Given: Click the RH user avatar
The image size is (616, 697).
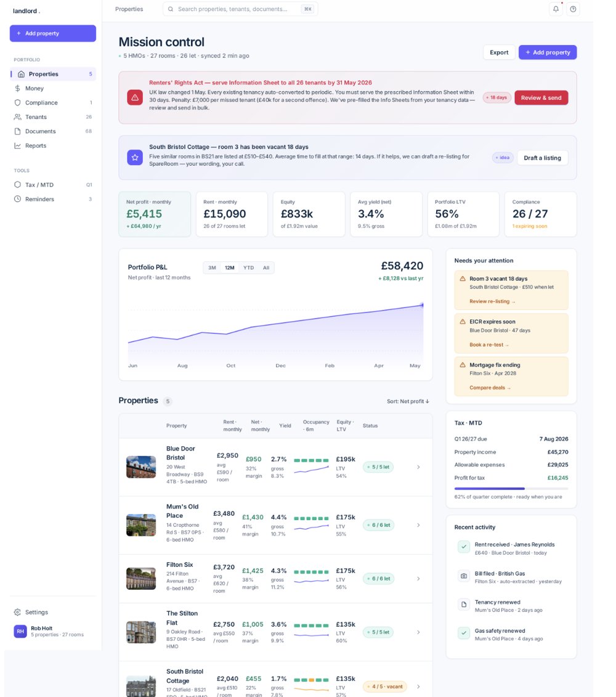Looking at the screenshot, I should [x=20, y=631].
